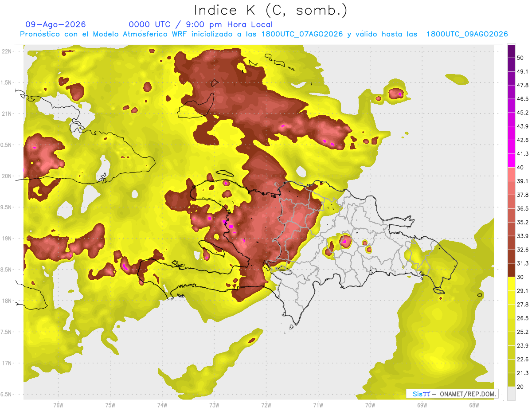Click the legend value 37.8

[x=523, y=195]
